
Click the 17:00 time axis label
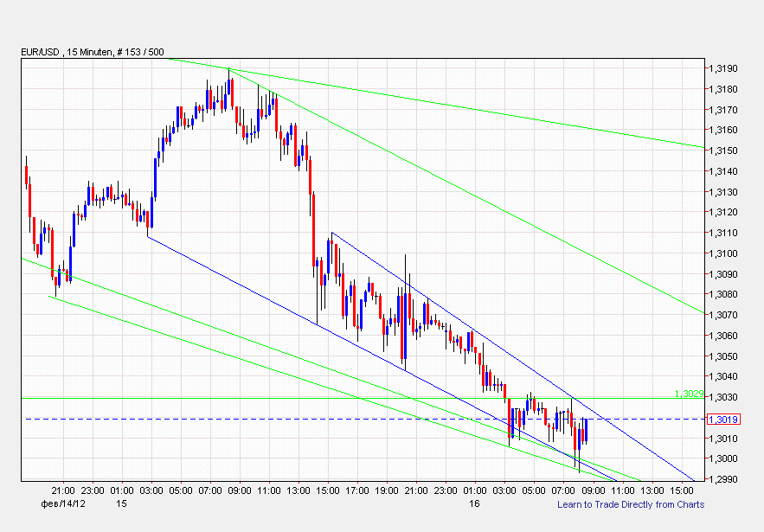pos(357,491)
